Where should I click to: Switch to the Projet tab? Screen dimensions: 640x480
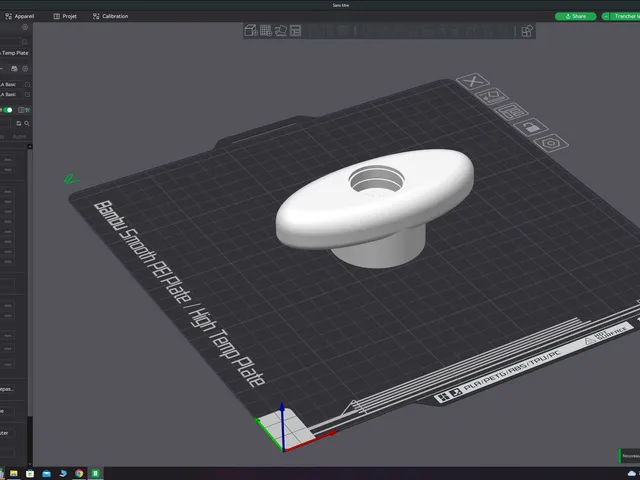click(x=65, y=16)
